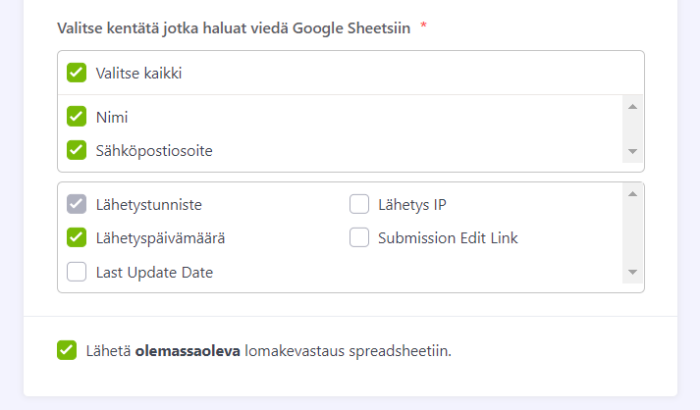Toggle the Lähetä olemassaoleva lomakevastaus checkbox

pyautogui.click(x=67, y=350)
